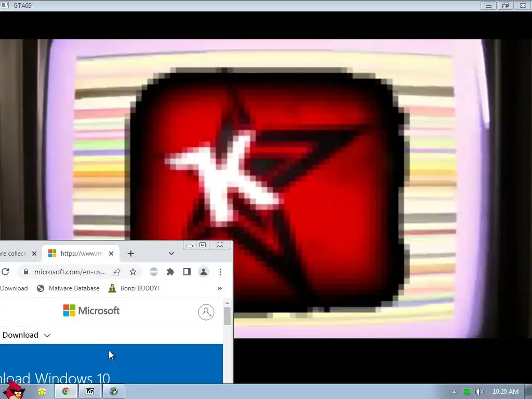Open the globe taskbar application
Viewport: 532px width, 399px height.
(114, 392)
